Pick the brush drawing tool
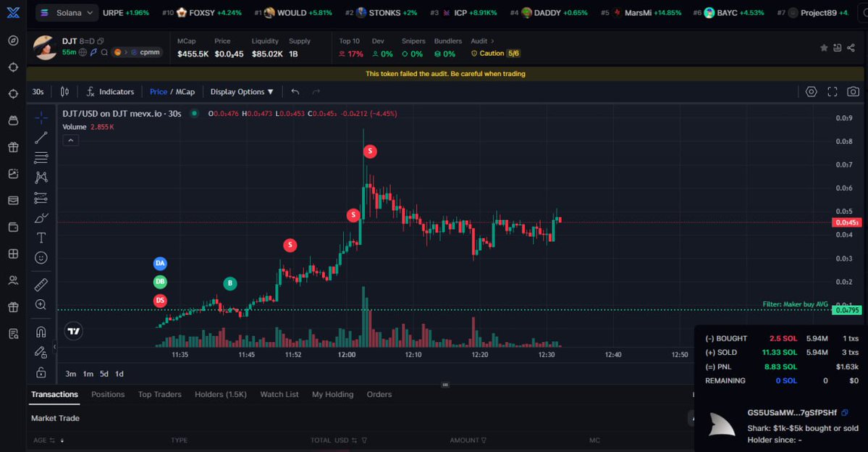 pyautogui.click(x=41, y=218)
